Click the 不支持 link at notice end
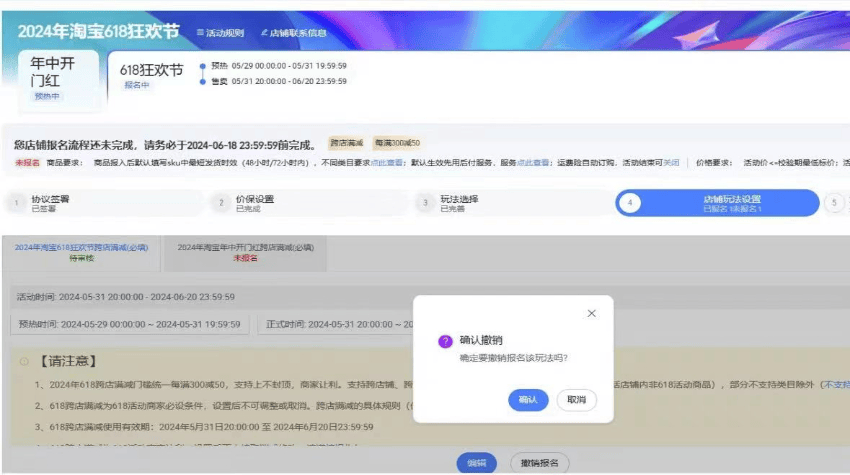This screenshot has width=850, height=475. pyautogui.click(x=836, y=384)
